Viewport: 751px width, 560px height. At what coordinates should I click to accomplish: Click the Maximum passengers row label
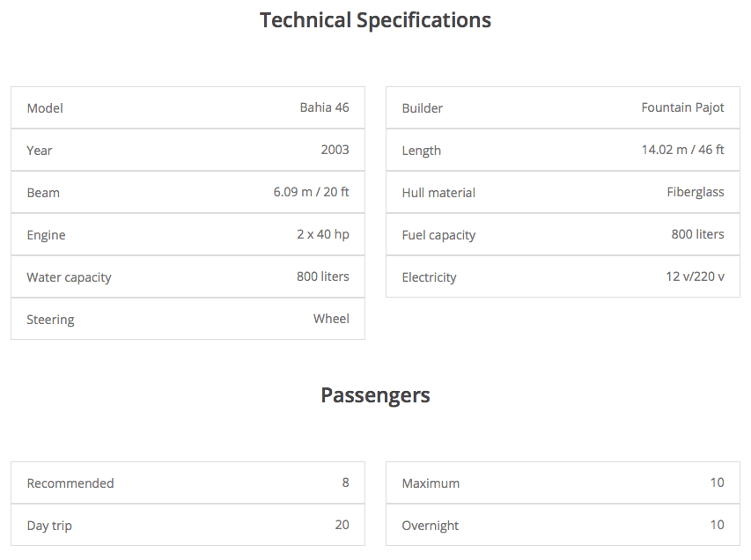tap(431, 483)
